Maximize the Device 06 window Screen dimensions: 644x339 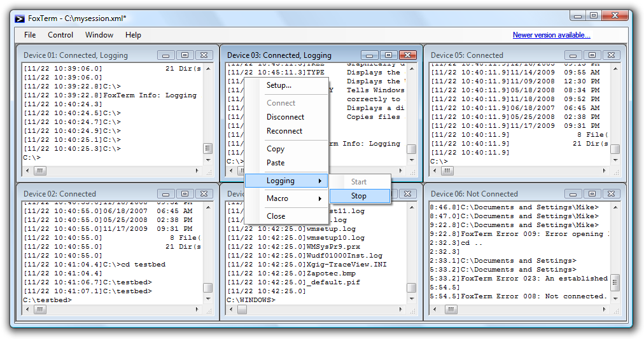[592, 194]
